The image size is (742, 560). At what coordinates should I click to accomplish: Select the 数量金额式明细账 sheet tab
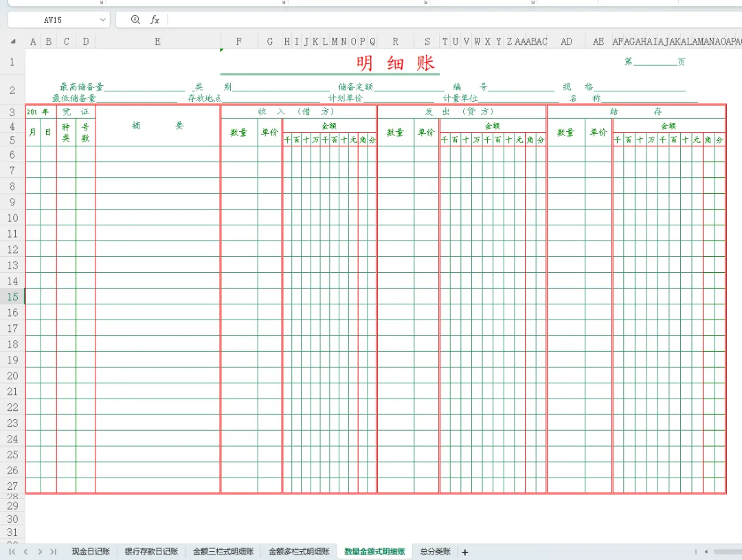tap(374, 552)
